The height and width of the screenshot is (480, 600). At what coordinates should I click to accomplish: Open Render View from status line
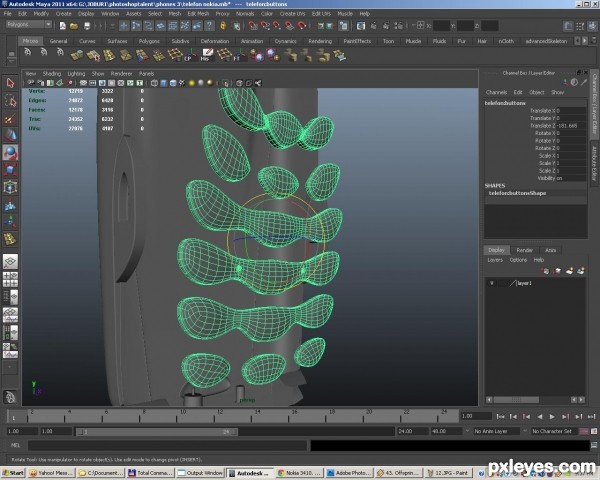[x=361, y=26]
